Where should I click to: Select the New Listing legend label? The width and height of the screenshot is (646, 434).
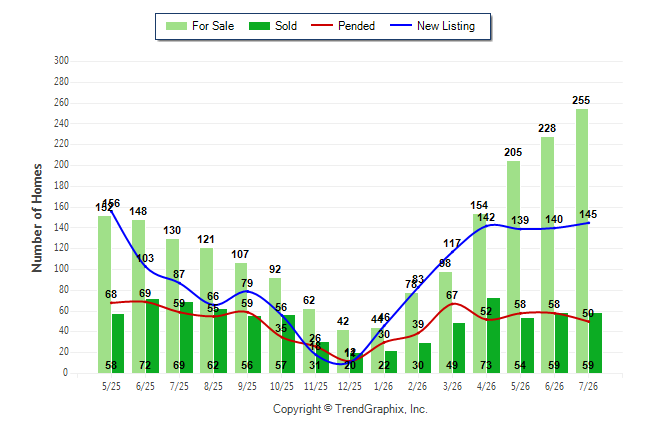[x=446, y=26]
